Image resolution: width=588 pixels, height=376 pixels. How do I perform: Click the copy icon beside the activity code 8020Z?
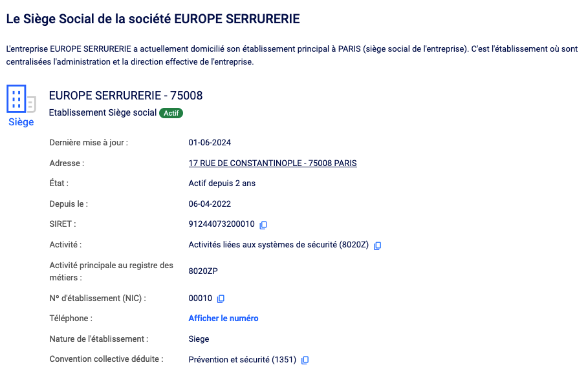tap(378, 245)
